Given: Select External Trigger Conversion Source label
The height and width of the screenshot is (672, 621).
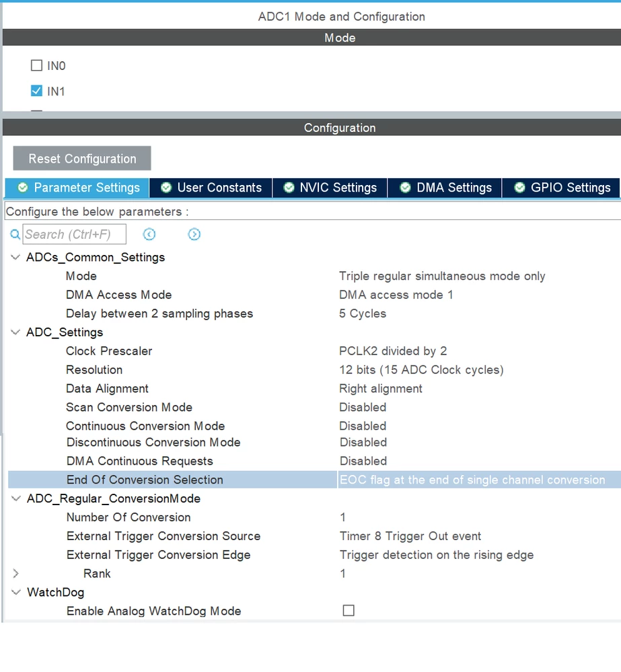Looking at the screenshot, I should point(163,536).
